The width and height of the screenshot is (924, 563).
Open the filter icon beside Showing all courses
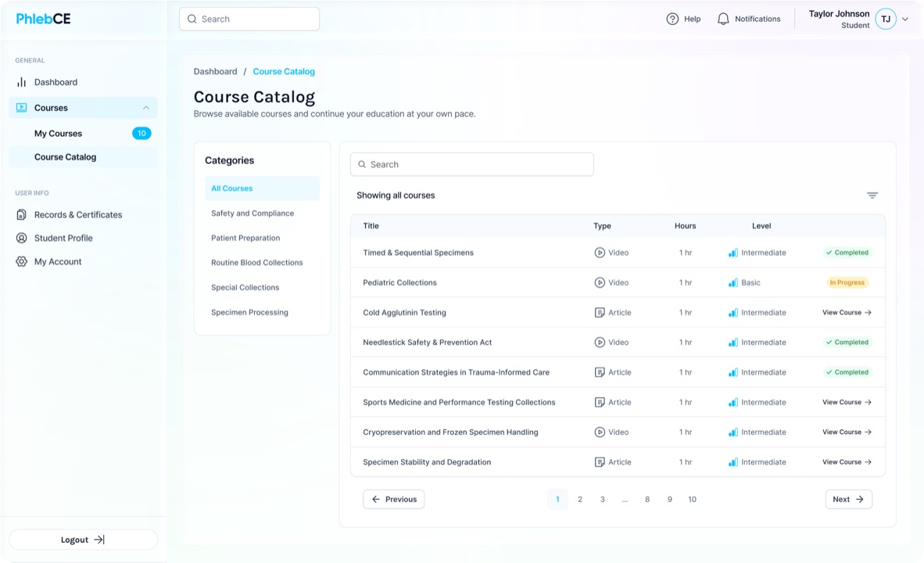click(872, 195)
